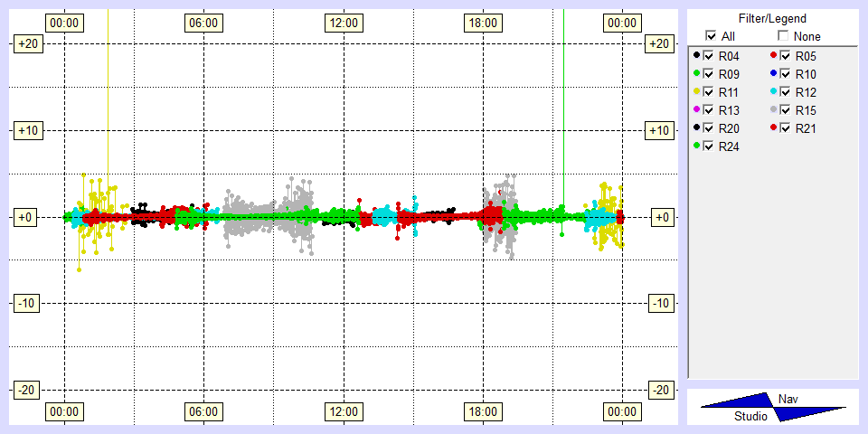This screenshot has width=868, height=434.
Task: Click the yellow dot beside R11
Action: (696, 91)
